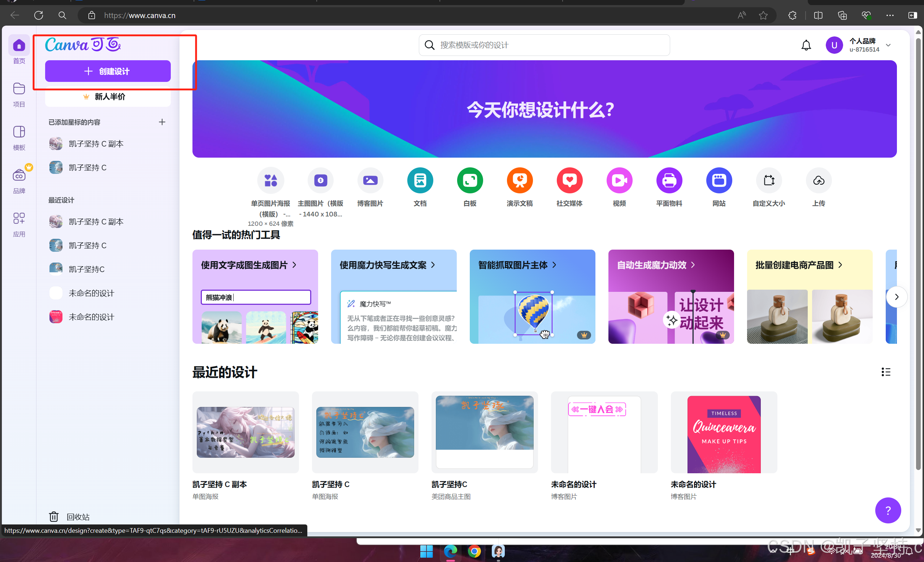Image resolution: width=924 pixels, height=562 pixels.
Task: Expand the account dropdown next to 个人品牌
Action: click(x=888, y=45)
